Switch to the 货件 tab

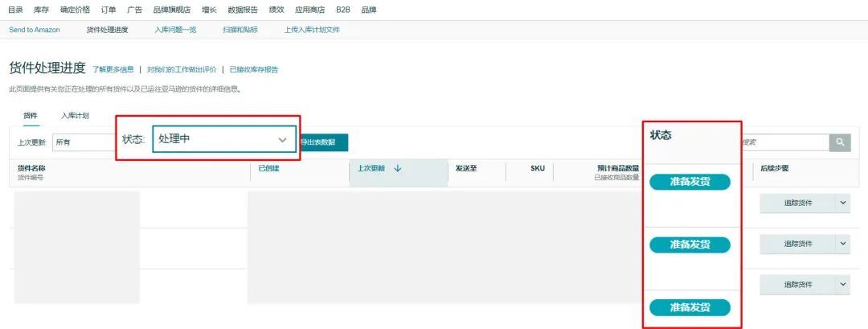pos(31,116)
